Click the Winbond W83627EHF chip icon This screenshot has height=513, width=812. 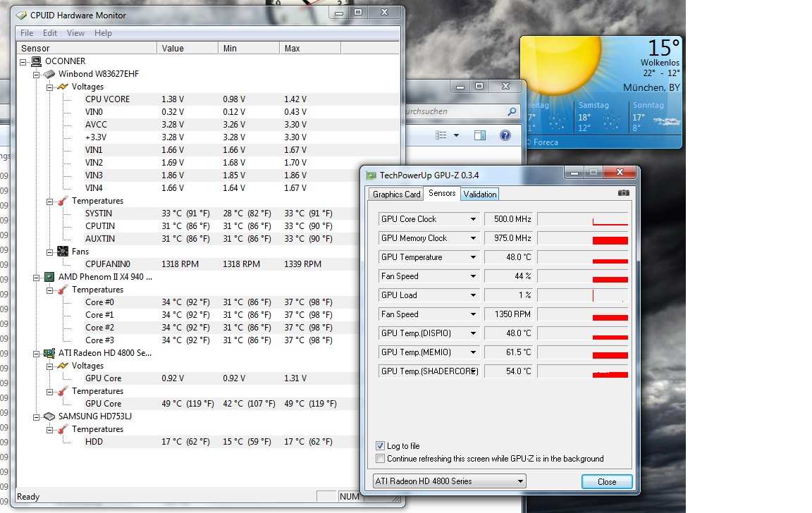point(49,74)
